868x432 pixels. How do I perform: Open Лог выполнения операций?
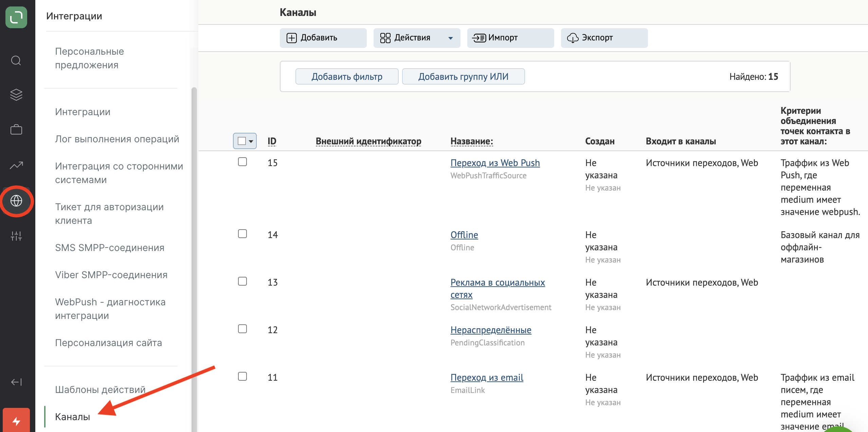117,139
